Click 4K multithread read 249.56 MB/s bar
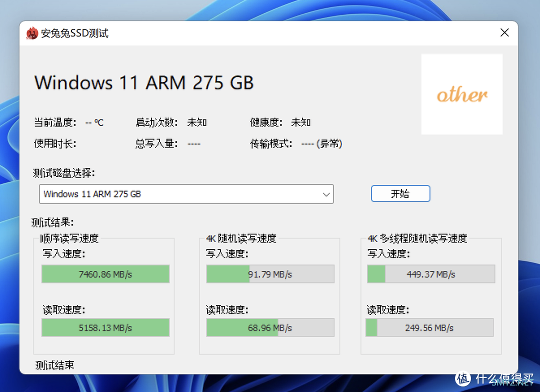Image resolution: width=540 pixels, height=392 pixels. point(429,327)
